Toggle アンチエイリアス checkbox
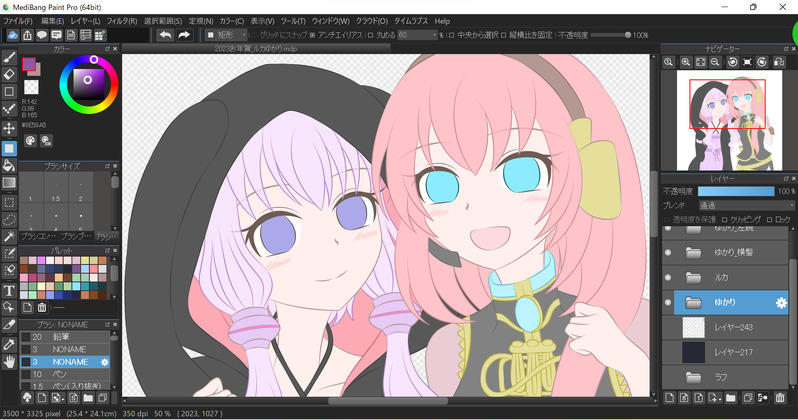The image size is (798, 420). click(x=312, y=35)
